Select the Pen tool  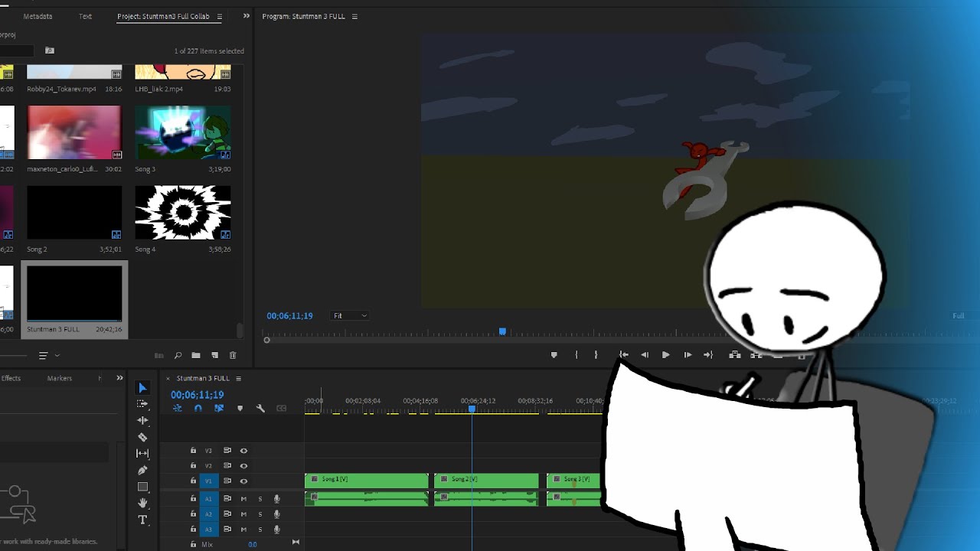[142, 470]
